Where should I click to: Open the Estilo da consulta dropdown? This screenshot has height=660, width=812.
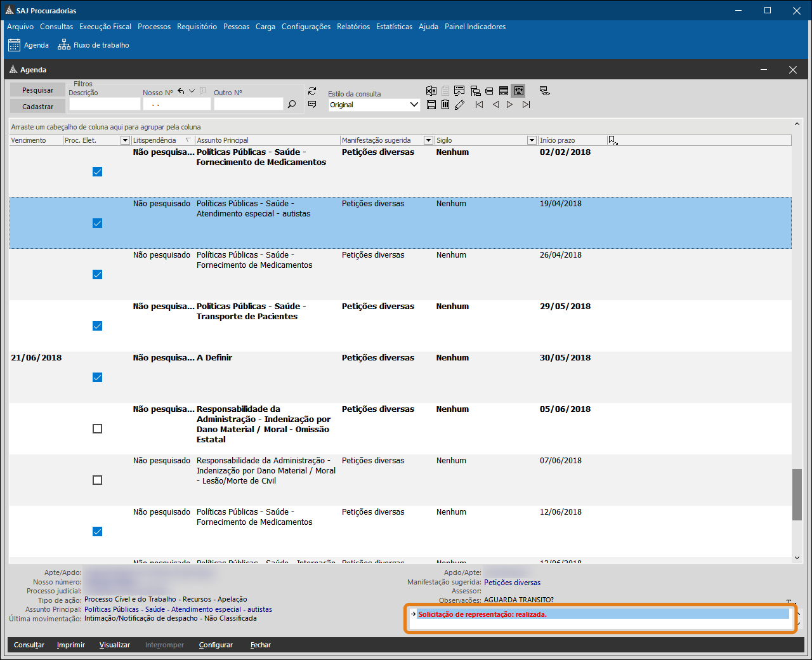tap(414, 105)
